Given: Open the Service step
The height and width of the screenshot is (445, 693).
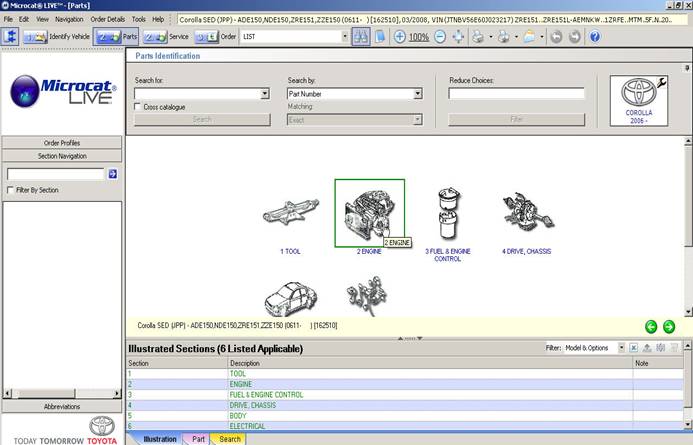Looking at the screenshot, I should (x=166, y=37).
